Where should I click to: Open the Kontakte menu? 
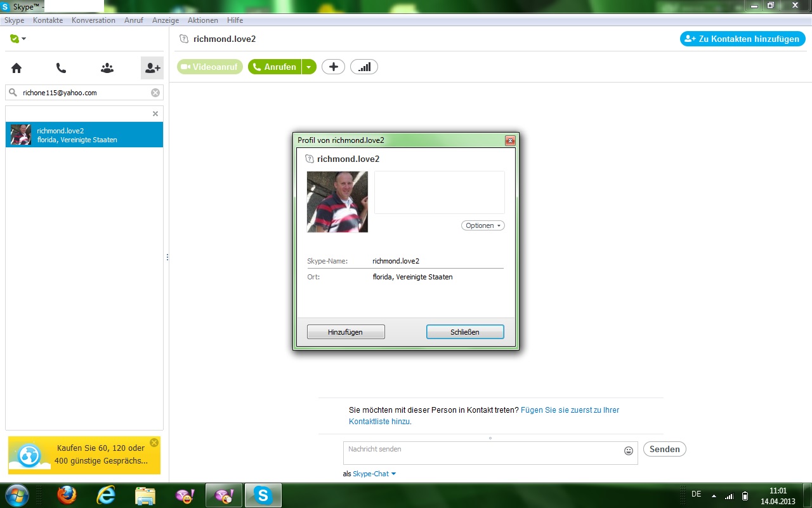tap(48, 20)
